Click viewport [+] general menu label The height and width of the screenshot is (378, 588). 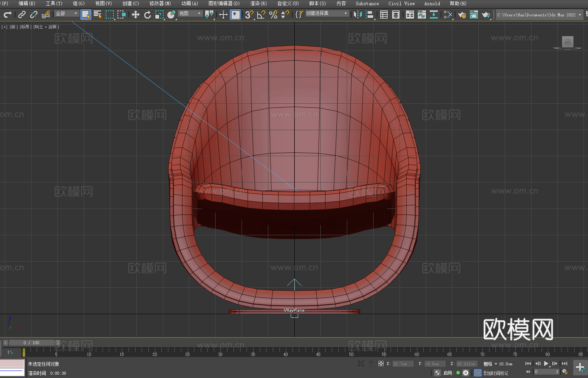pos(4,27)
